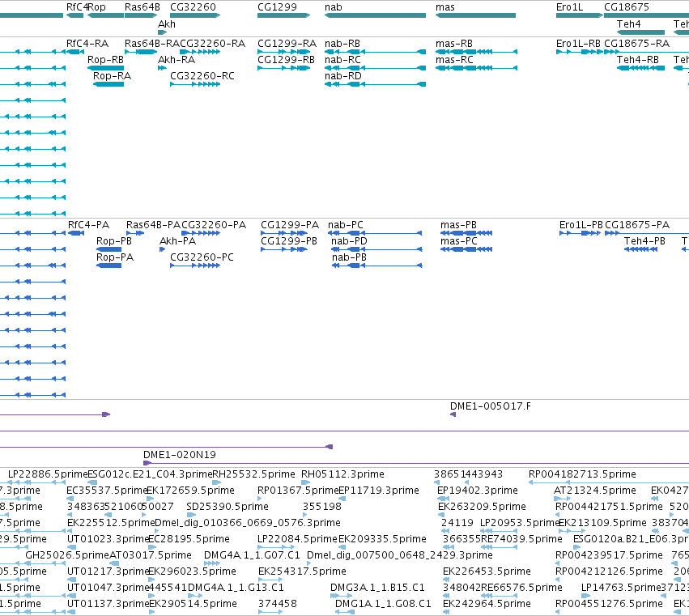
Task: Select the RfC4-RA transcript label
Action: click(87, 44)
